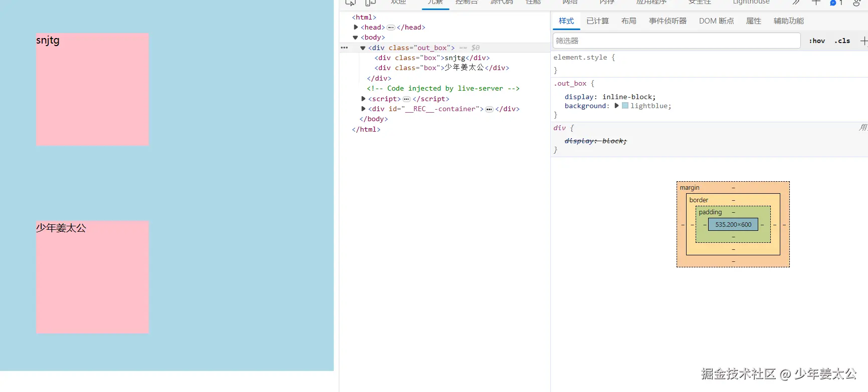Screen dimensions: 868x392
Task: Select the closing </html> row
Action: [x=366, y=130]
